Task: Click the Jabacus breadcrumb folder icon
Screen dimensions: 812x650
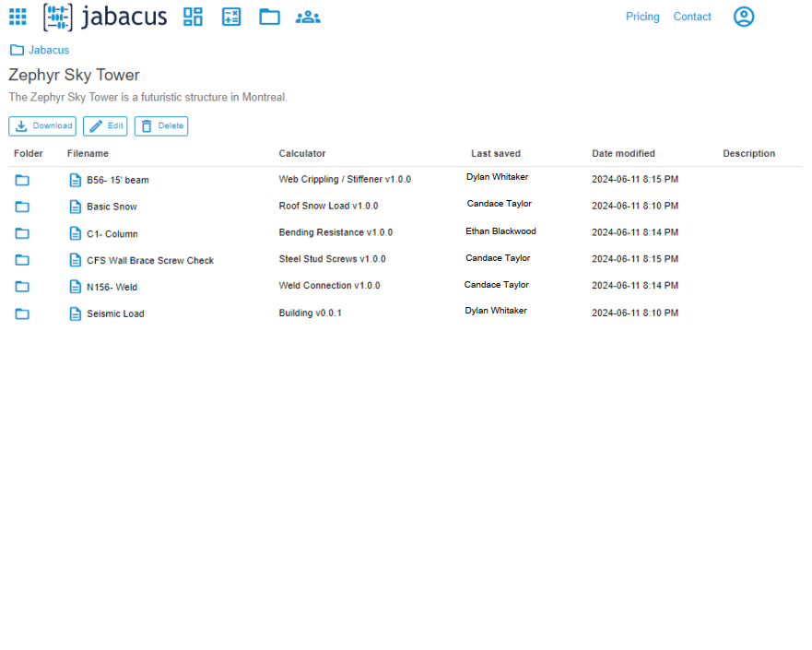Action: pyautogui.click(x=18, y=50)
